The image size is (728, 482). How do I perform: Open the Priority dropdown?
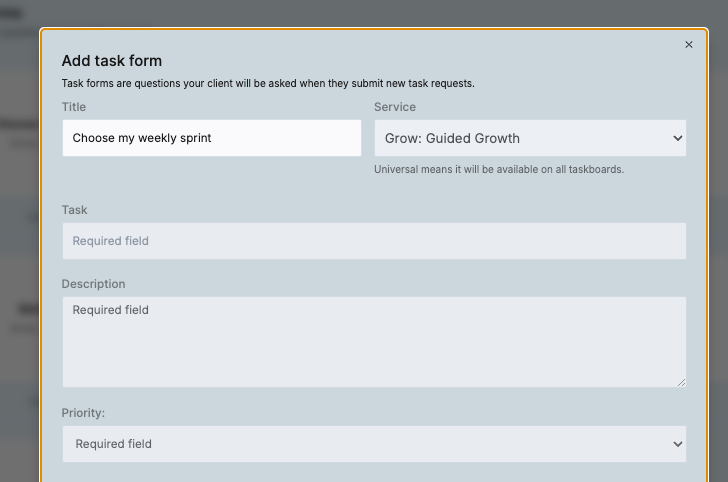374,444
